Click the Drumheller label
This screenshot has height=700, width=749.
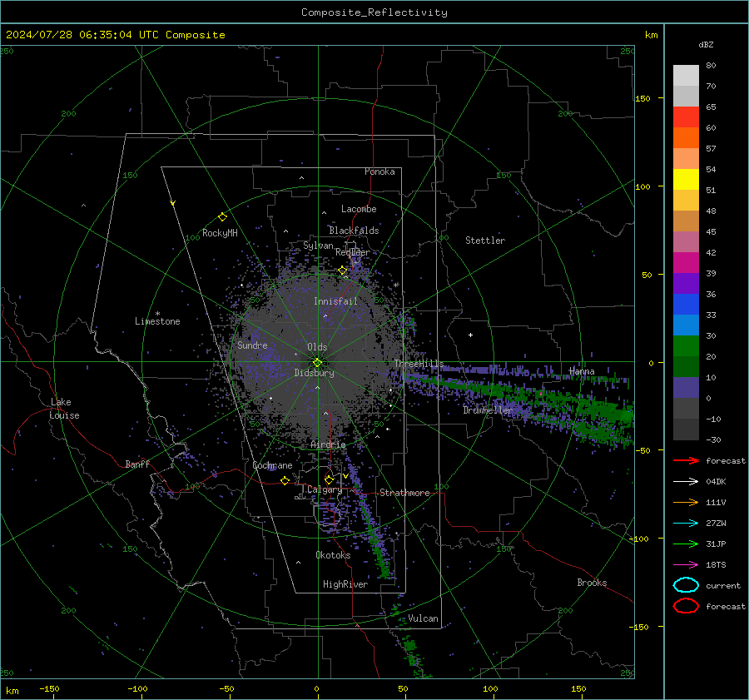[487, 410]
